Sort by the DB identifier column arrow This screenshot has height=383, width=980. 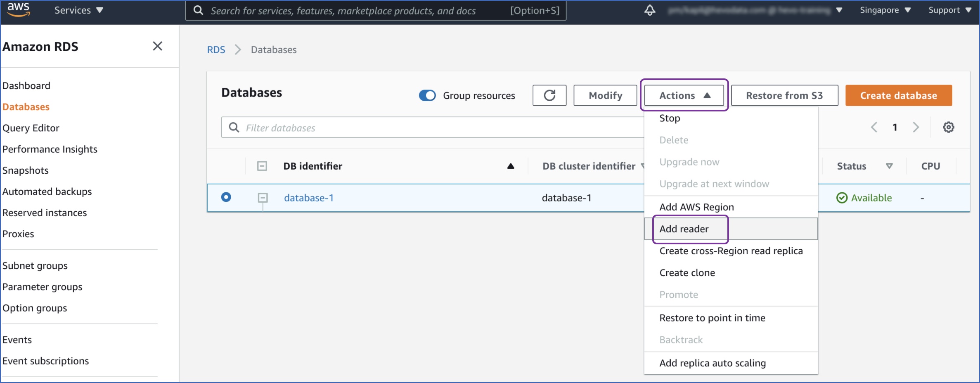(511, 166)
